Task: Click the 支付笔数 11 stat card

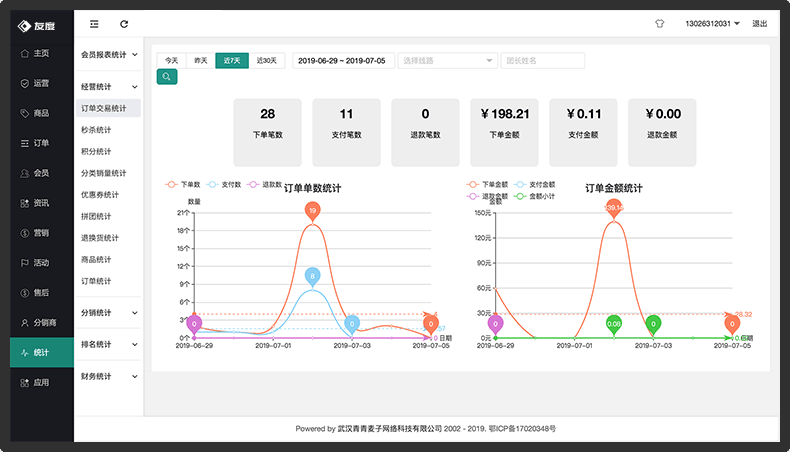Action: click(347, 133)
